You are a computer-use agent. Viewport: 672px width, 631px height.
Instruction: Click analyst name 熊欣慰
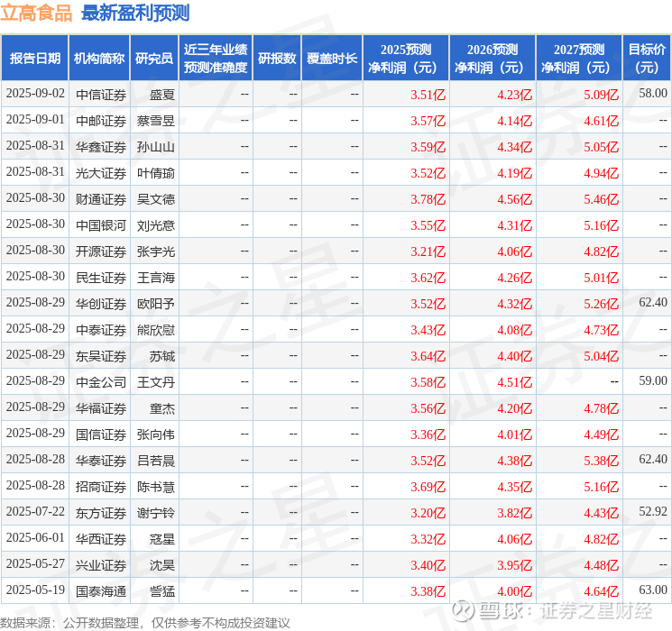(x=156, y=330)
